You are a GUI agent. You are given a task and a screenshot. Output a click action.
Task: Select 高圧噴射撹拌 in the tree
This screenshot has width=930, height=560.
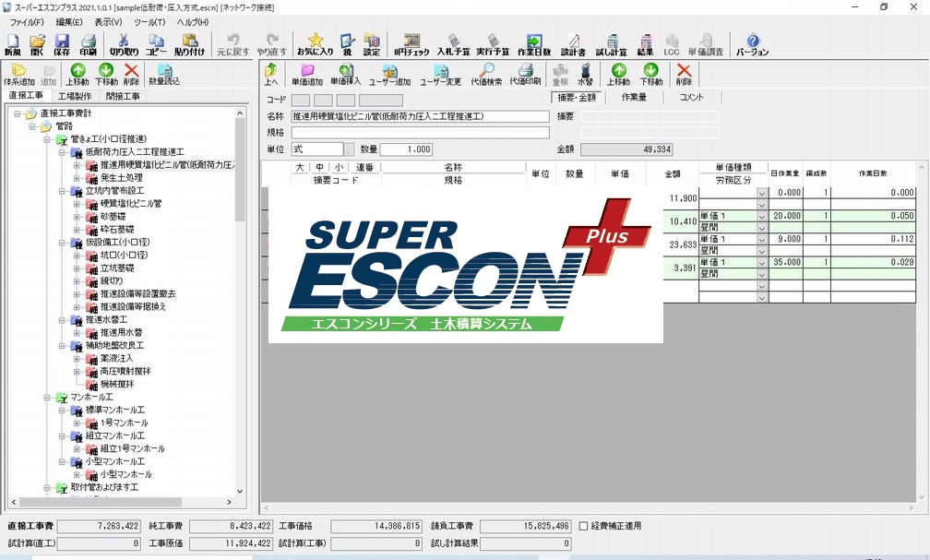point(125,372)
